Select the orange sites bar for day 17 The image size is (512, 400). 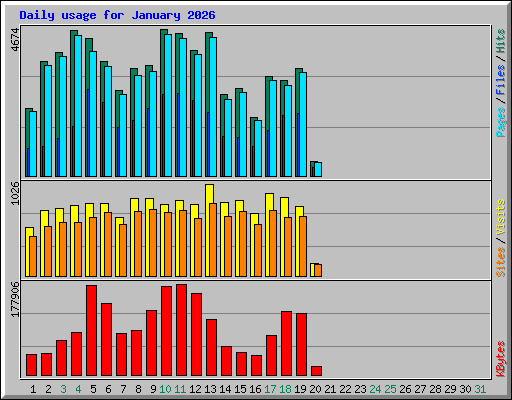pos(273,243)
